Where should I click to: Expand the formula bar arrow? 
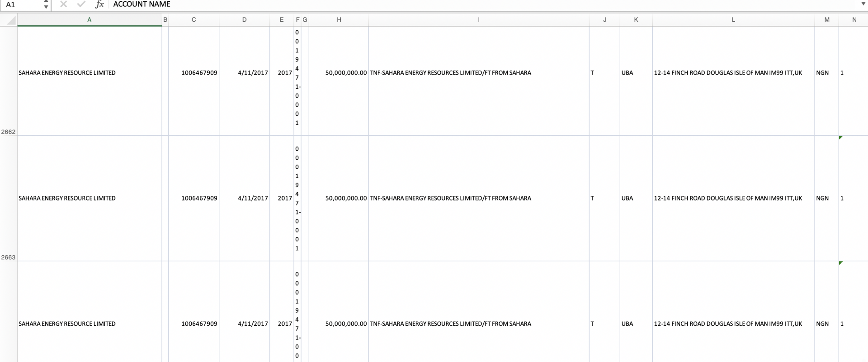[863, 4]
